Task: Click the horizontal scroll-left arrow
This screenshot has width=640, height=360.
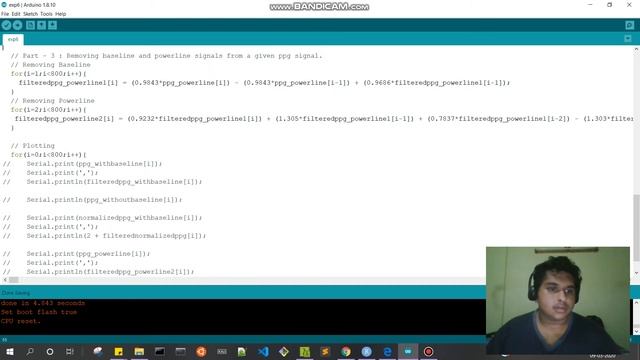Action: 5,280
